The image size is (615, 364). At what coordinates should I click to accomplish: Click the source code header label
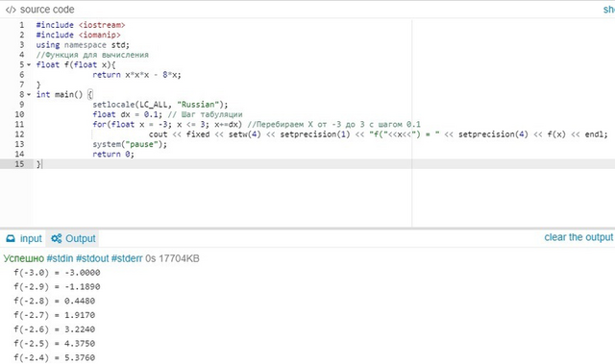click(x=47, y=10)
